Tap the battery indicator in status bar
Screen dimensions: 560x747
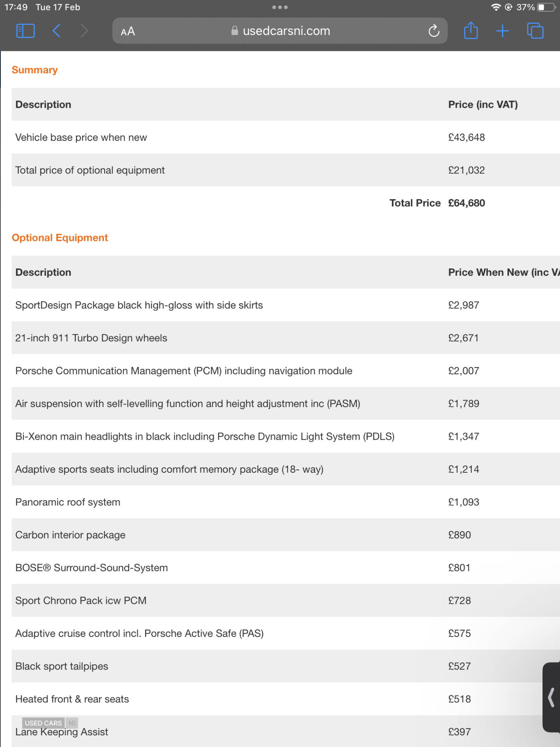point(546,7)
